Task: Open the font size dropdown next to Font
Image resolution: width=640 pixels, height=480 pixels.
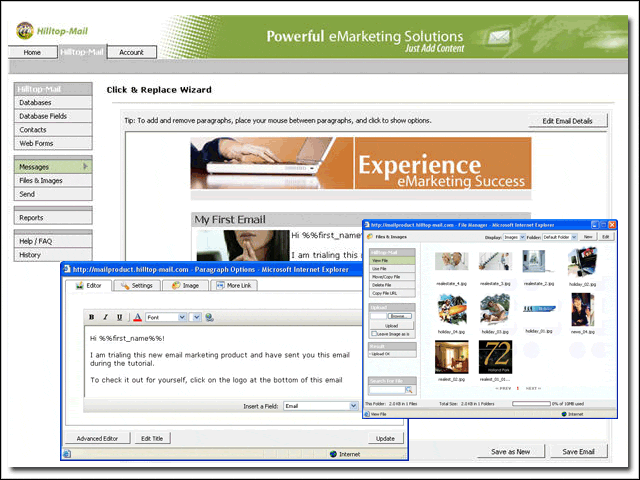Action: click(x=196, y=317)
